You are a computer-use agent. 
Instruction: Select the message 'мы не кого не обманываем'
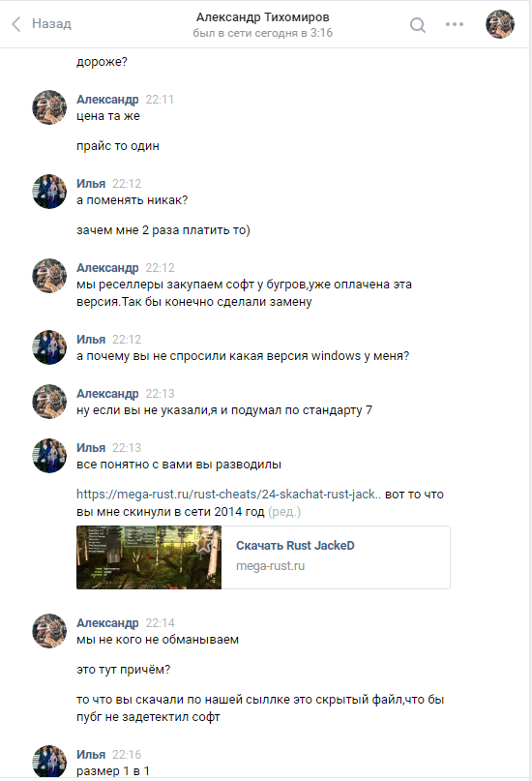[158, 640]
